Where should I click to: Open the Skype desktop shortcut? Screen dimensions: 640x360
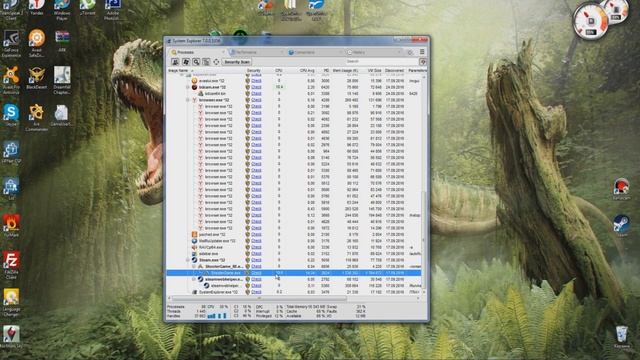pyautogui.click(x=11, y=115)
